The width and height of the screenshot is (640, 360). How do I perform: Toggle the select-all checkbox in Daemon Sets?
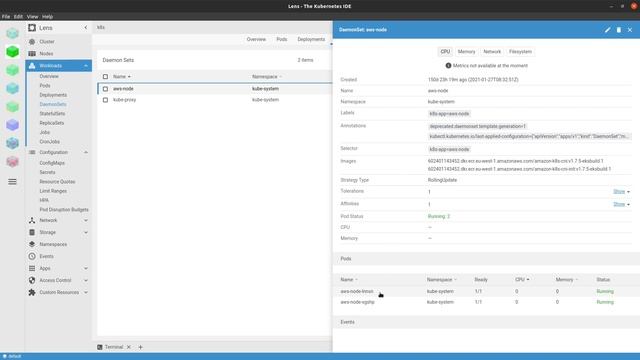105,77
